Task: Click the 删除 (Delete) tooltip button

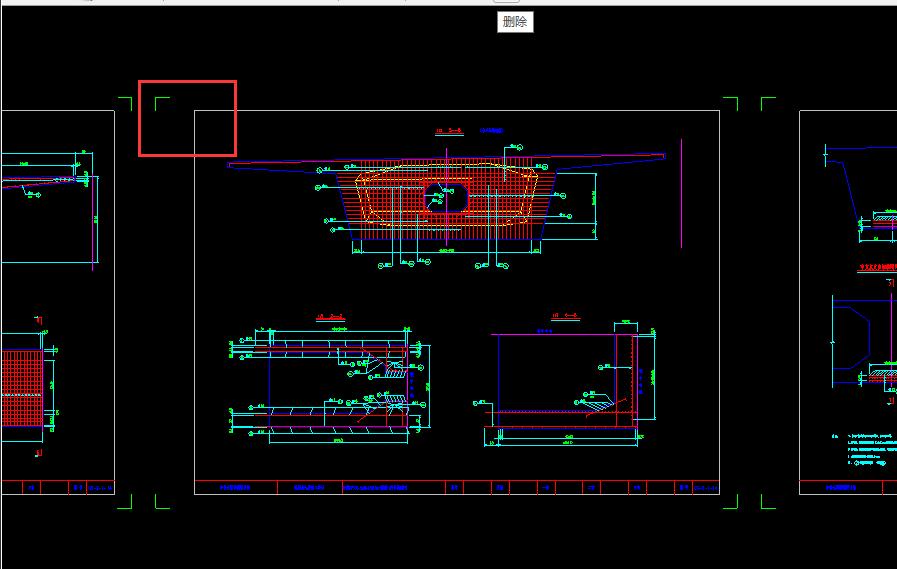Action: [515, 21]
